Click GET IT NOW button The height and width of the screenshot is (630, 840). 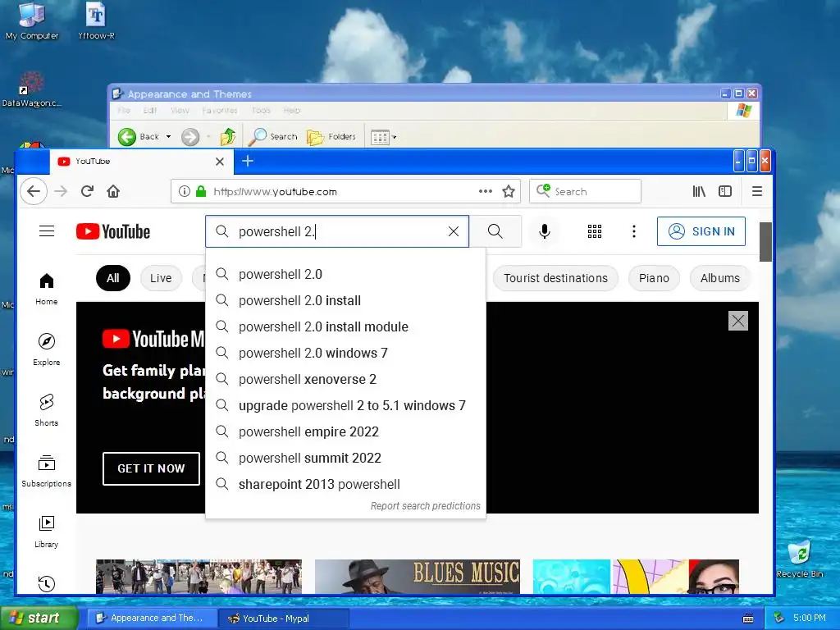click(x=151, y=468)
